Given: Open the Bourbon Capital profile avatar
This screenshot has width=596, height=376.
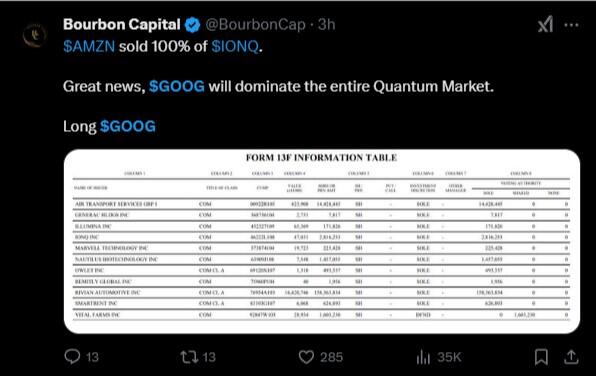Looking at the screenshot, I should tap(35, 35).
